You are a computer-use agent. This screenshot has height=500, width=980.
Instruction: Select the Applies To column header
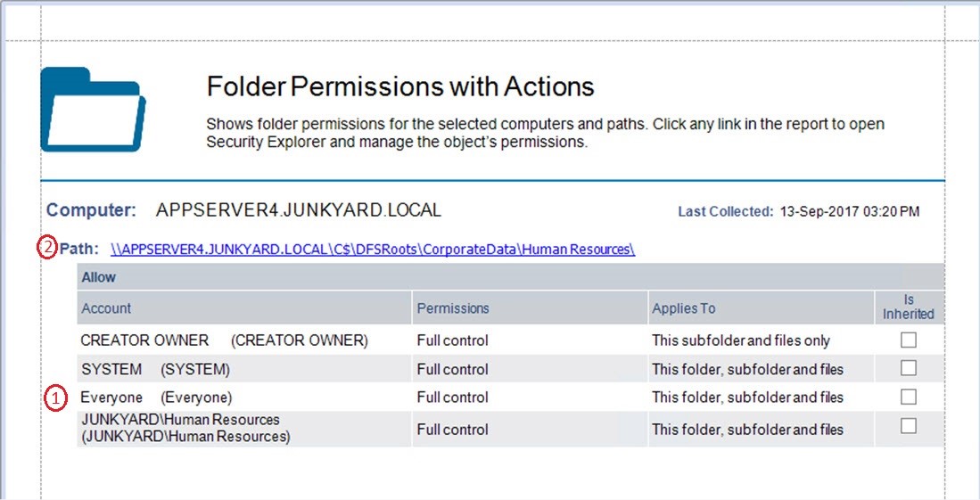click(x=683, y=308)
